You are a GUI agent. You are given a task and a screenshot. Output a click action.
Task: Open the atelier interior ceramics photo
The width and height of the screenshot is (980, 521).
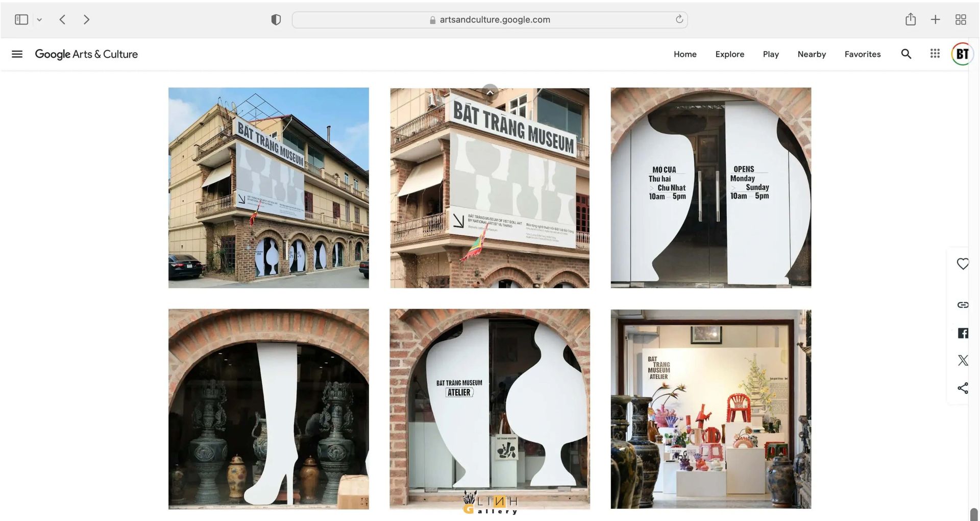[710, 409]
